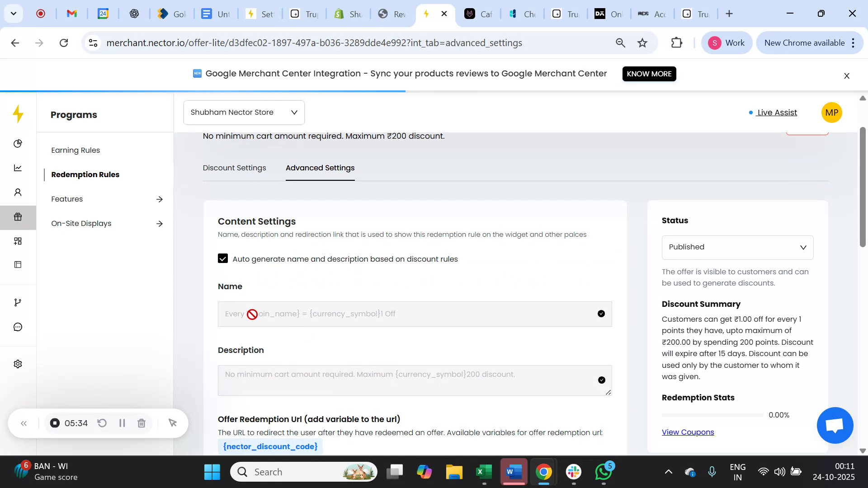Open Nector settings gear icon

(x=18, y=364)
